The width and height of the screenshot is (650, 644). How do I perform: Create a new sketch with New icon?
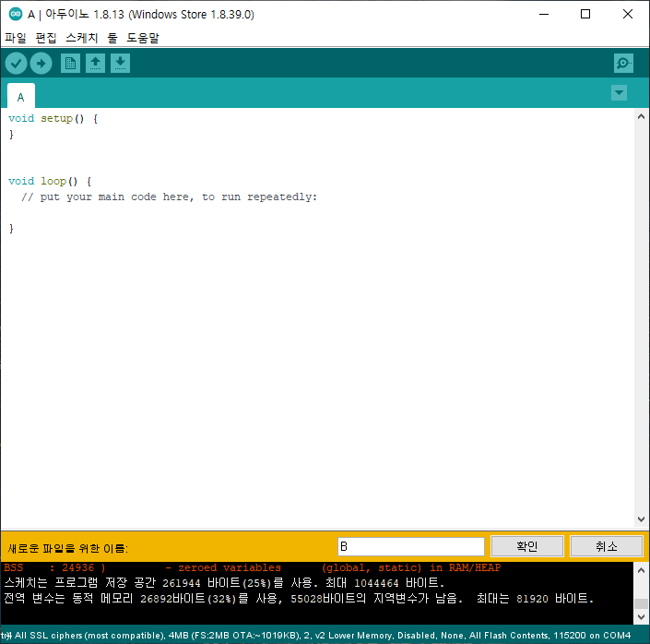(x=70, y=64)
